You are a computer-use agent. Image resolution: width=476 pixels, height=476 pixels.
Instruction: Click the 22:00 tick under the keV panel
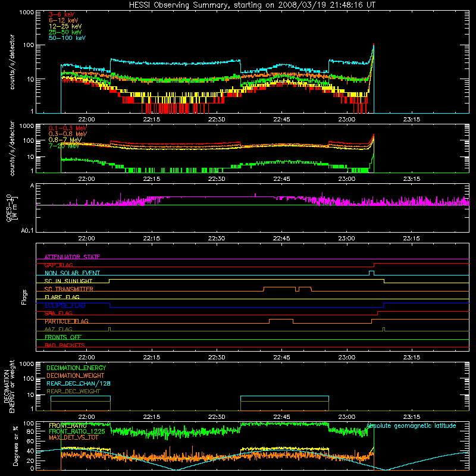(86, 120)
